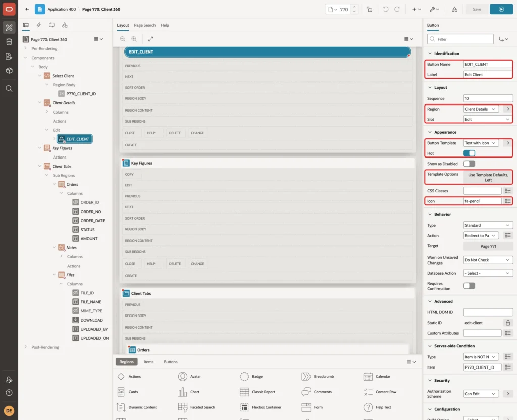The image size is (517, 420).
Task: Select the P770_CLIENT_ID tree item
Action: 77,94
